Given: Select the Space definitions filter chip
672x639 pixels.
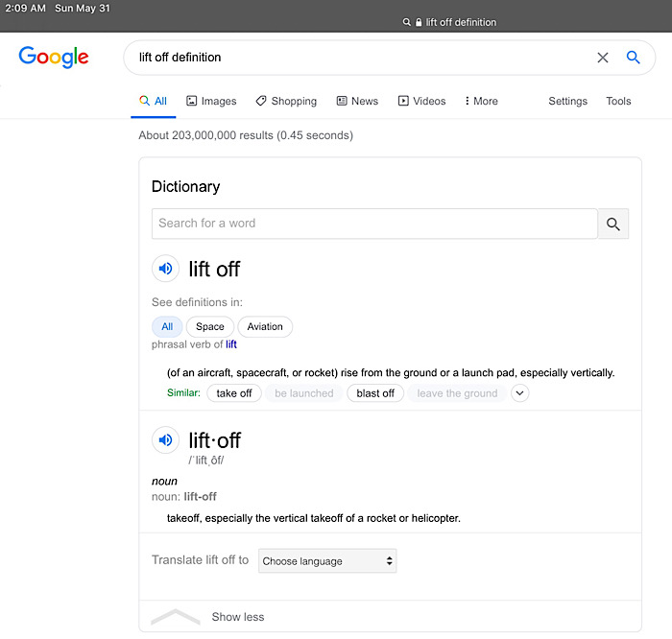Looking at the screenshot, I should point(209,326).
